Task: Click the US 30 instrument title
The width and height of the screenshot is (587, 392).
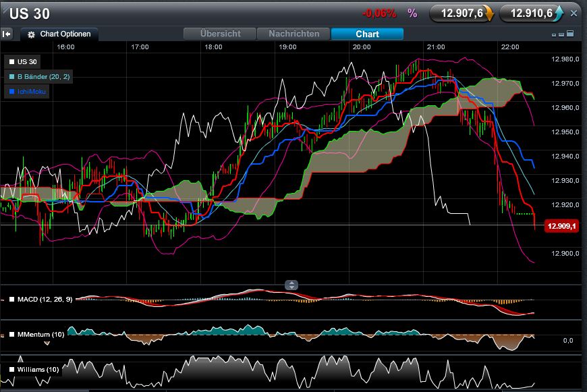Action: coord(30,14)
